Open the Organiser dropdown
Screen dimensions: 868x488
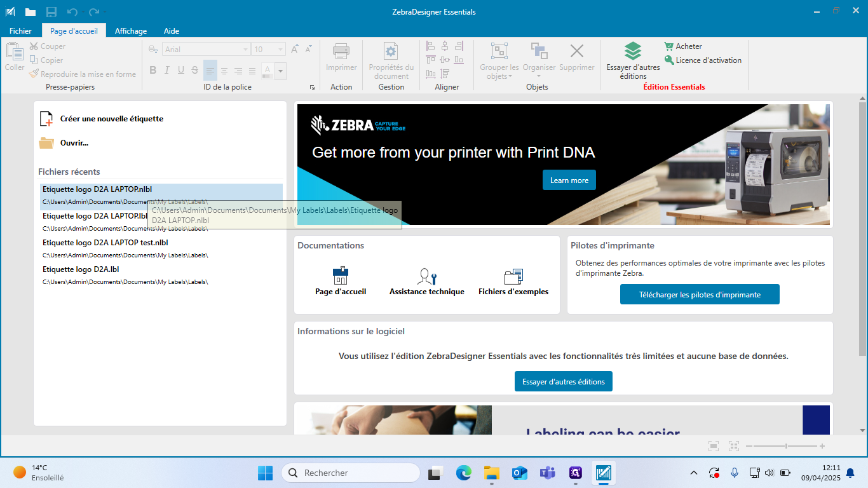(x=539, y=61)
